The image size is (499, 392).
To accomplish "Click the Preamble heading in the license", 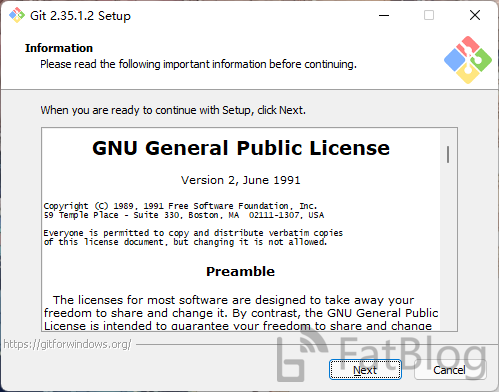I will pos(240,271).
